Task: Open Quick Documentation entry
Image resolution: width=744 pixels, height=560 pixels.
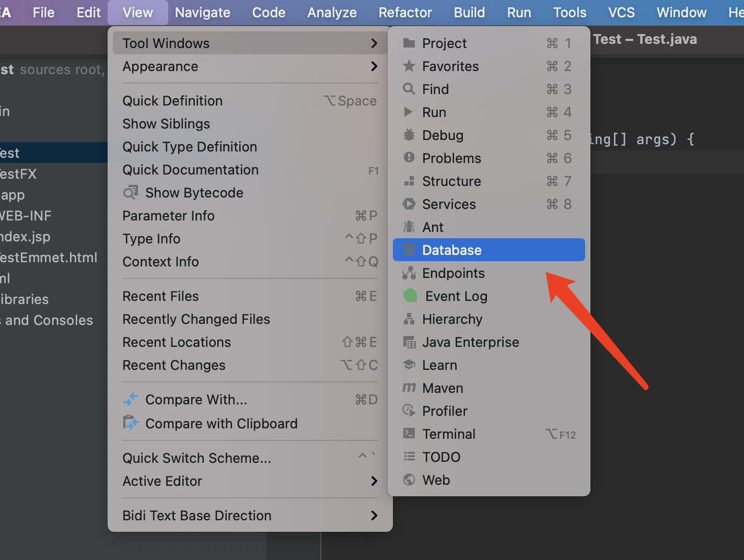Action: point(250,170)
